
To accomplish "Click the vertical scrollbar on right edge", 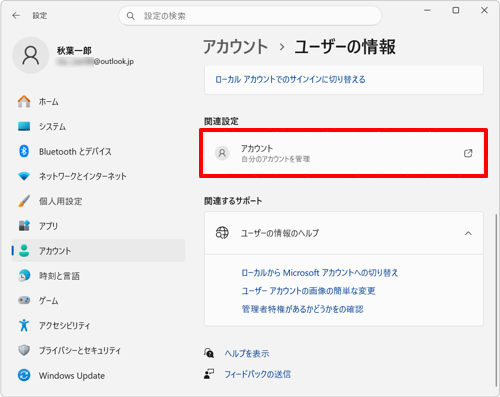I will [x=496, y=300].
